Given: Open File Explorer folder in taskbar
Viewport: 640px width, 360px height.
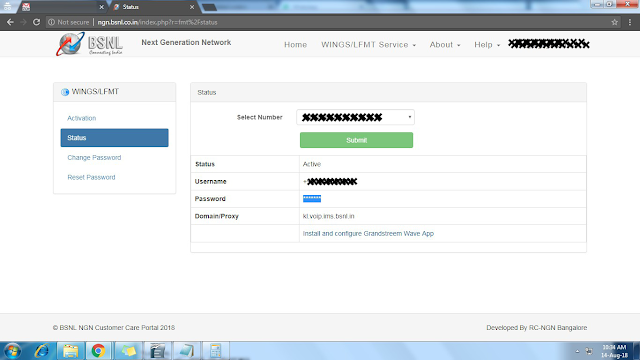Looking at the screenshot, I should coord(70,351).
